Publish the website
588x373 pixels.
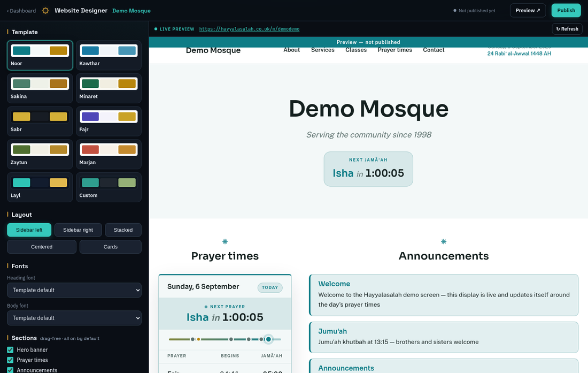pyautogui.click(x=566, y=11)
